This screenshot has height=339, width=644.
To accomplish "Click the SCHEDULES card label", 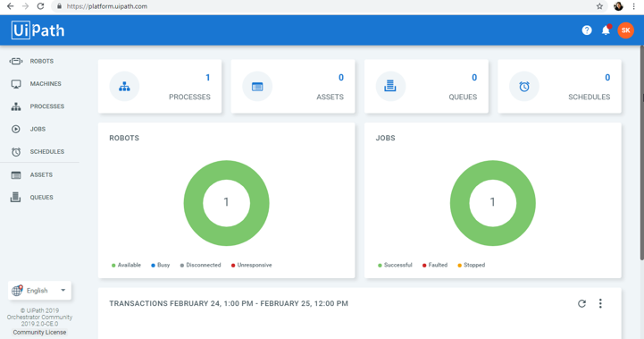I will tap(589, 97).
